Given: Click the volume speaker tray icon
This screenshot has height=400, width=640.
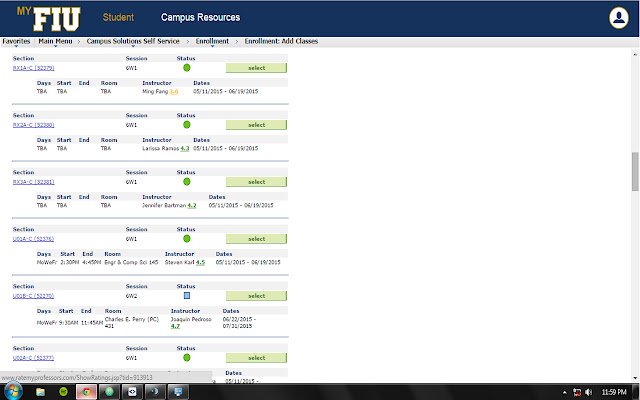Looking at the screenshot, I should coord(589,392).
